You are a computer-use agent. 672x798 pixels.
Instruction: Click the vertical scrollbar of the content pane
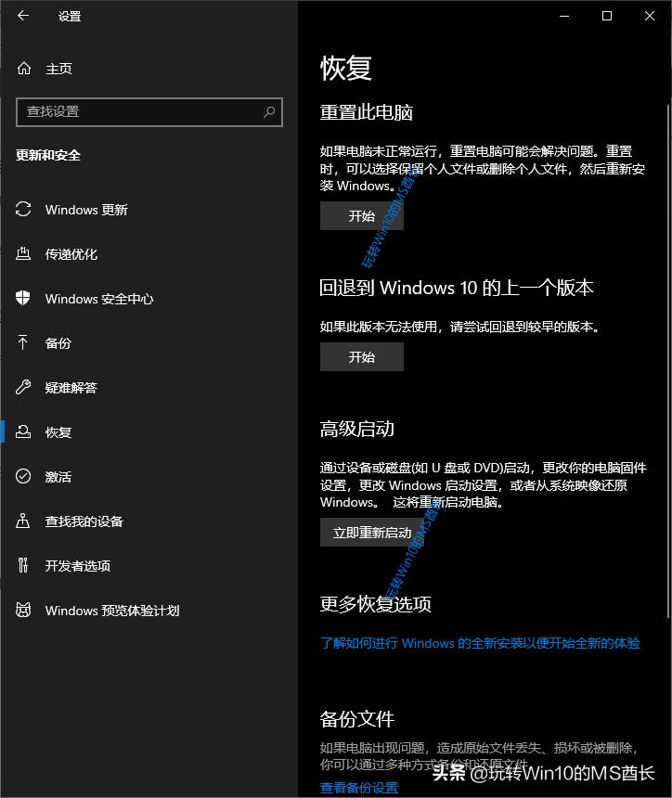668,361
